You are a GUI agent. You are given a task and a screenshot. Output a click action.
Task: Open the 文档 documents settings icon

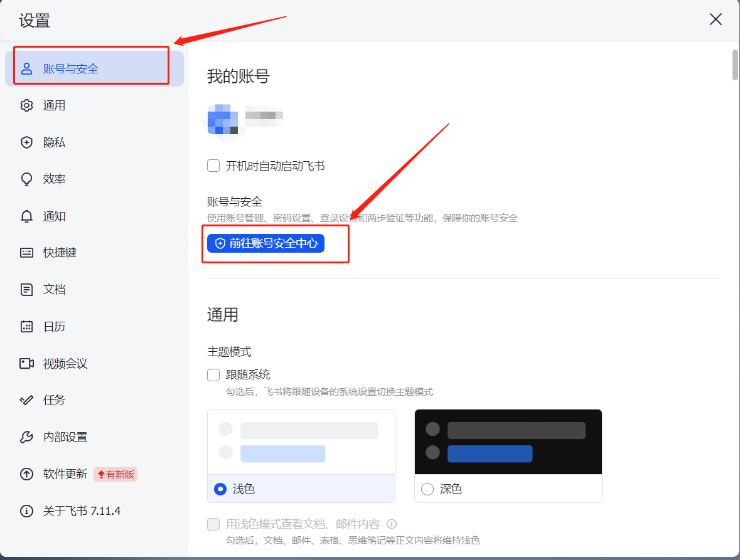coord(26,289)
